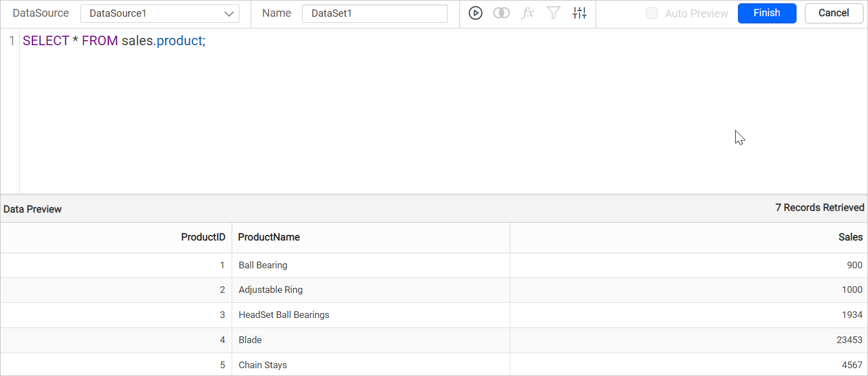
Task: Select the Adjustable Ring cell
Action: (271, 290)
